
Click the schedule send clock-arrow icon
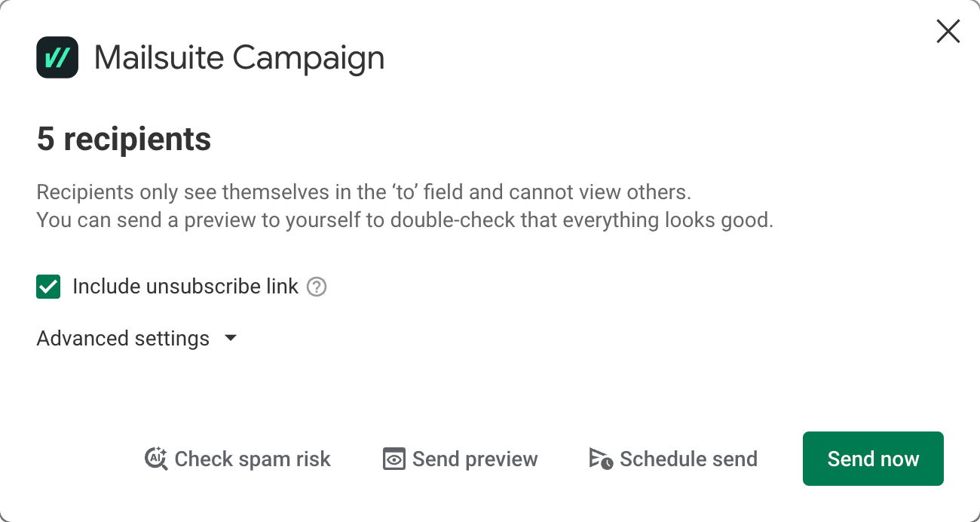tap(601, 459)
